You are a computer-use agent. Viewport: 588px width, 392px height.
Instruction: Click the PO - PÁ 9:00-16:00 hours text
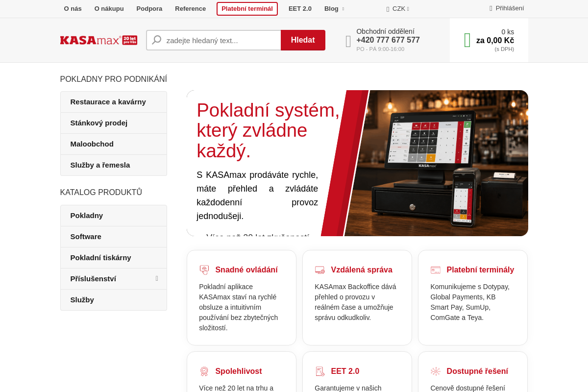click(x=380, y=49)
